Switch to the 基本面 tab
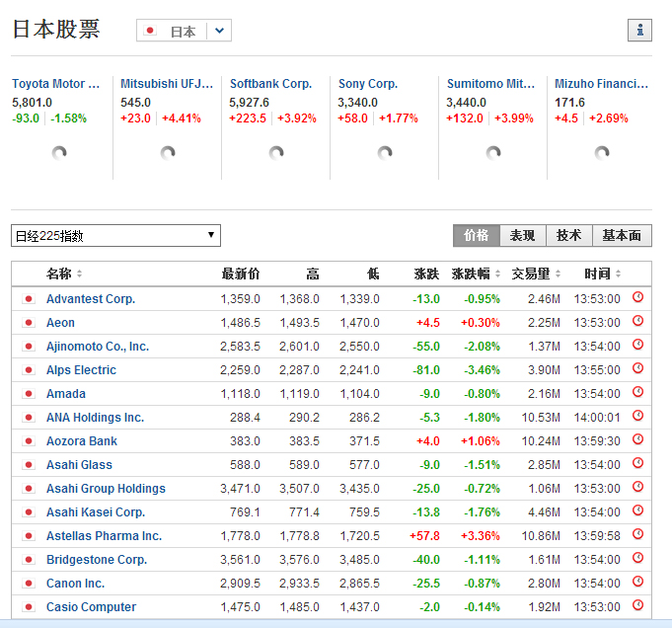The height and width of the screenshot is (628, 672). [622, 235]
